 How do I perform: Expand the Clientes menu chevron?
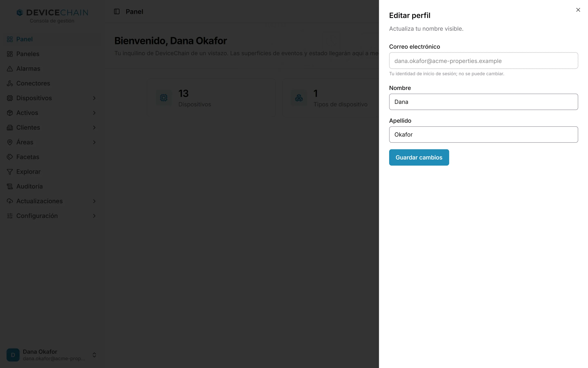(94, 128)
